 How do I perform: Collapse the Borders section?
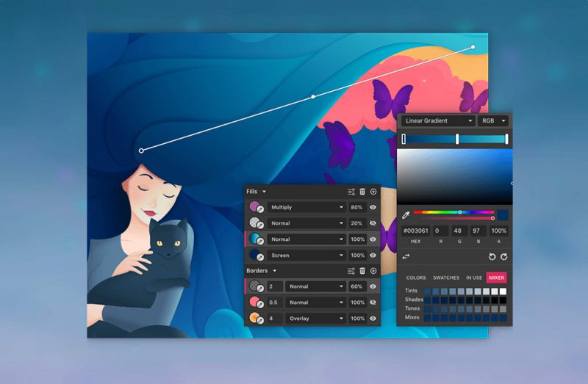tap(274, 271)
